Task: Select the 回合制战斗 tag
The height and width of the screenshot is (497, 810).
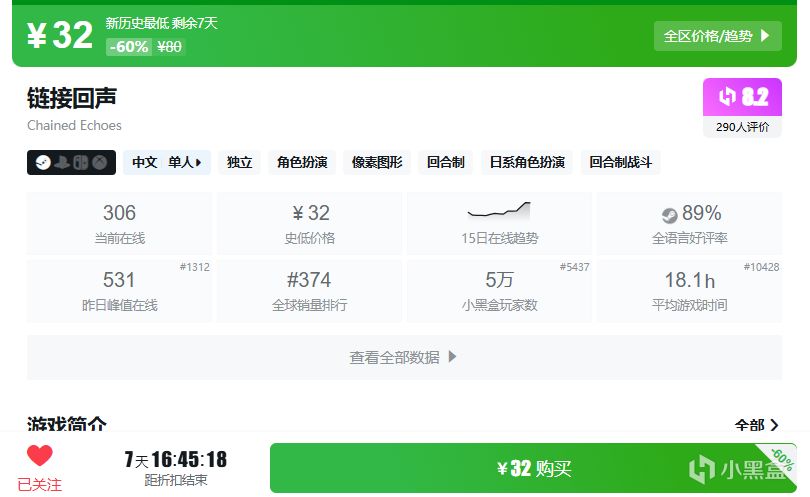Action: pyautogui.click(x=620, y=163)
